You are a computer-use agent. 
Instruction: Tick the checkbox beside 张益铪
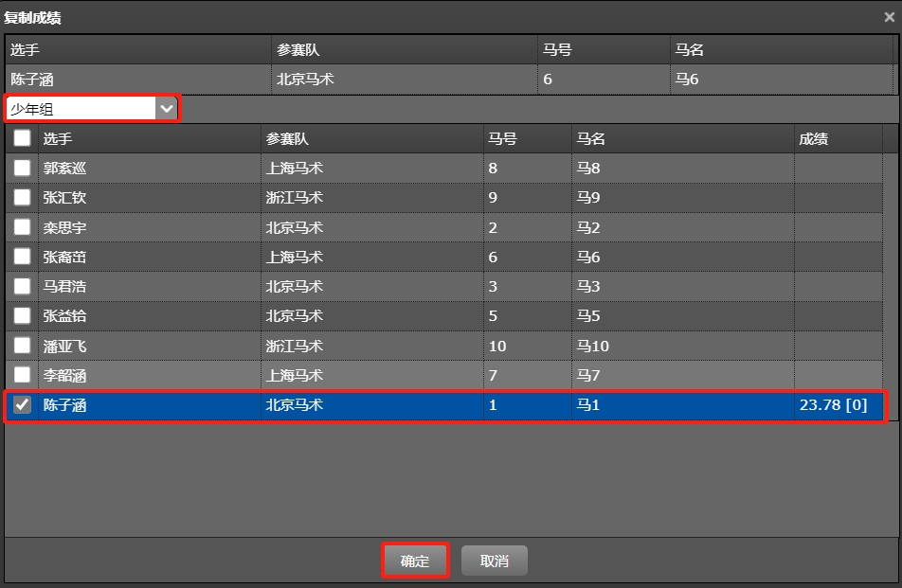click(22, 315)
